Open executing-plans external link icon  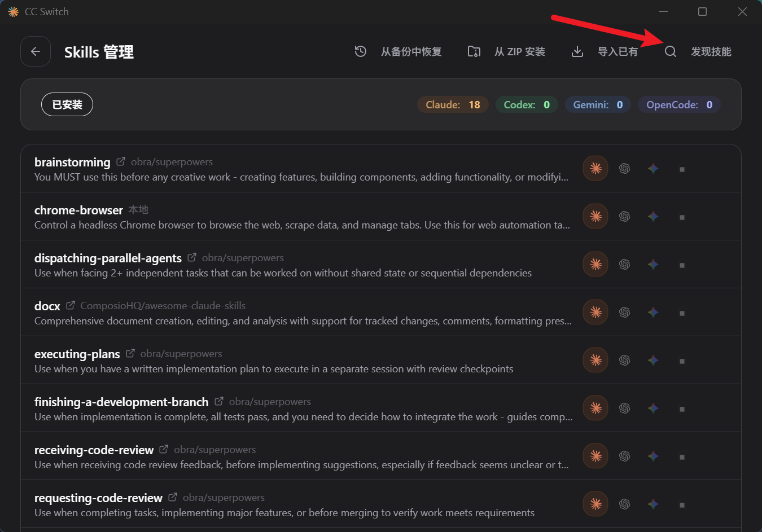point(130,353)
